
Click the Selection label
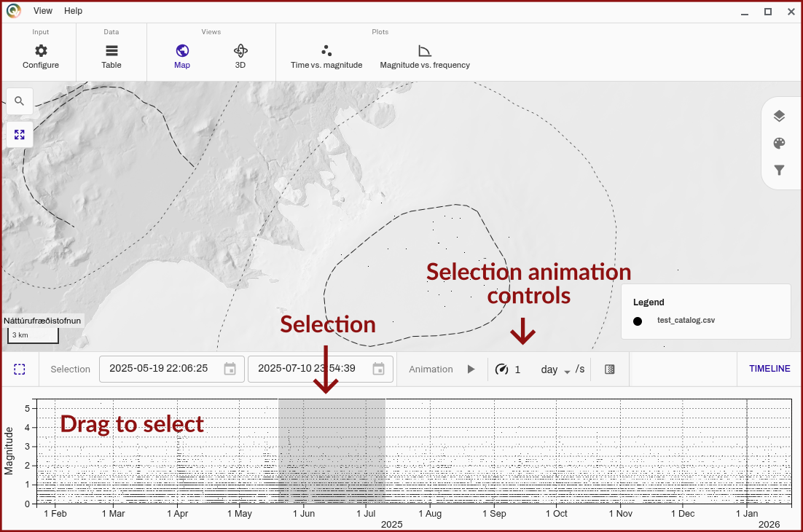point(70,369)
